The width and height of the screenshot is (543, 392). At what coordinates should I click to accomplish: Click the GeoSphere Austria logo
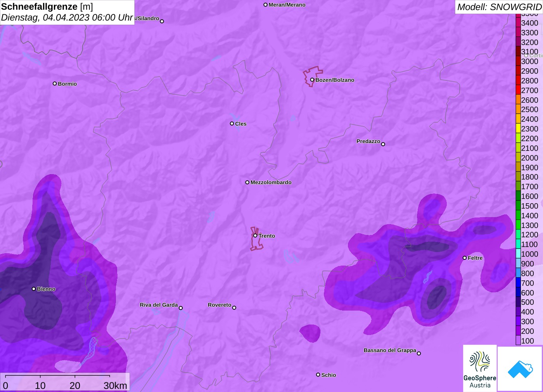tap(480, 368)
